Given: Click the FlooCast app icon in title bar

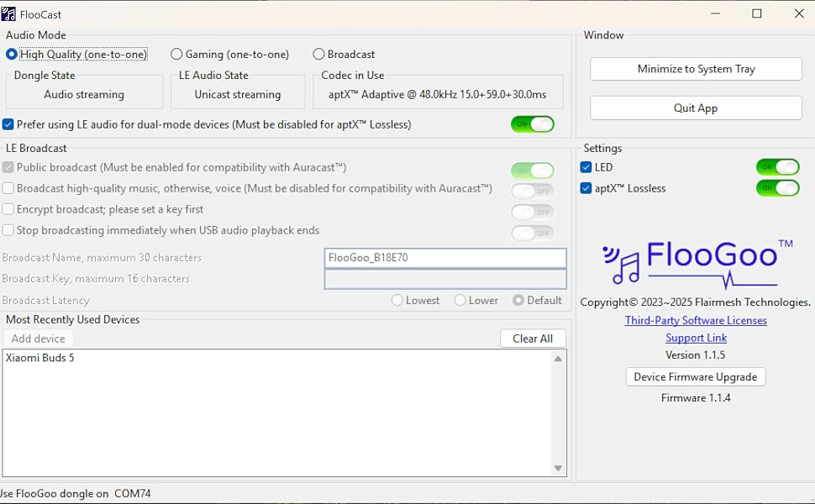Looking at the screenshot, I should click(8, 14).
